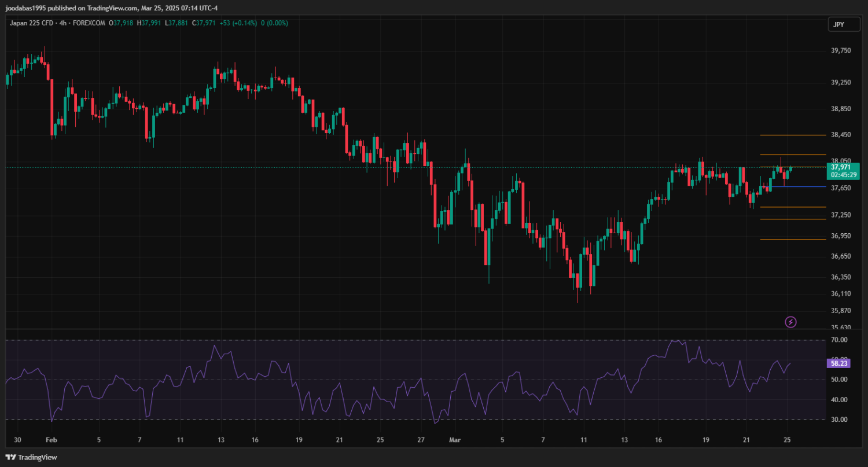Click the 39,750 price axis label
The width and height of the screenshot is (868, 467).
click(841, 51)
